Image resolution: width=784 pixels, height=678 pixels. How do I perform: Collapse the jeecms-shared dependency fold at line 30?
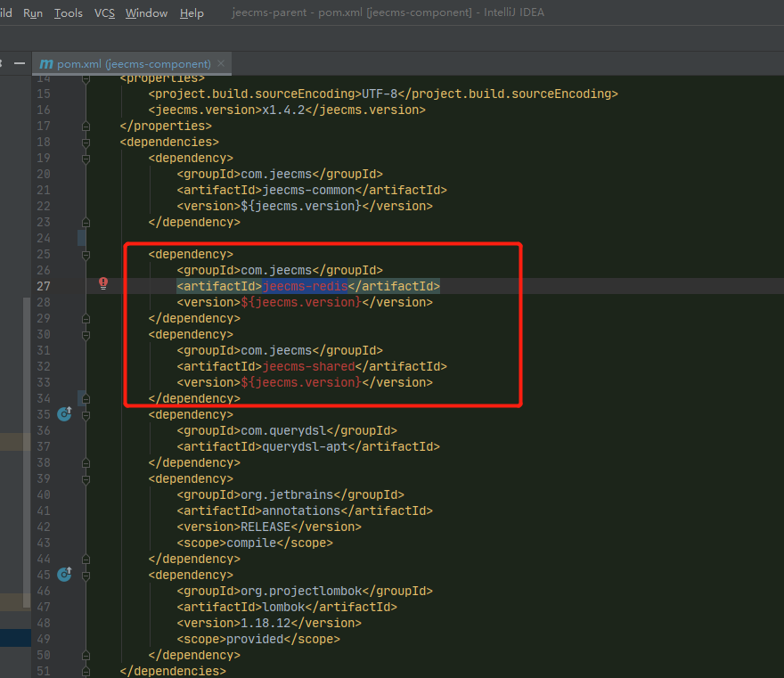(x=86, y=334)
